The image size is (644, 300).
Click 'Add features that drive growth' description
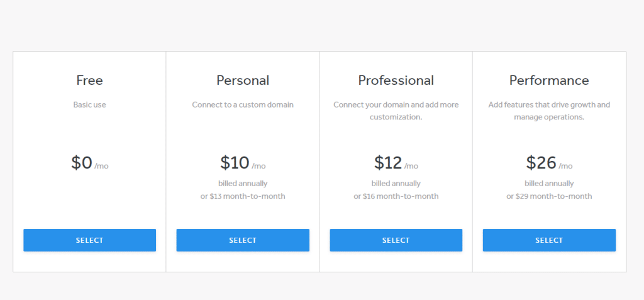pos(549,105)
